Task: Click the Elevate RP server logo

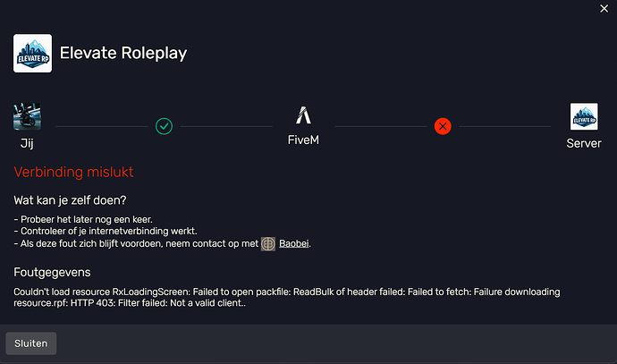Action: tap(32, 54)
